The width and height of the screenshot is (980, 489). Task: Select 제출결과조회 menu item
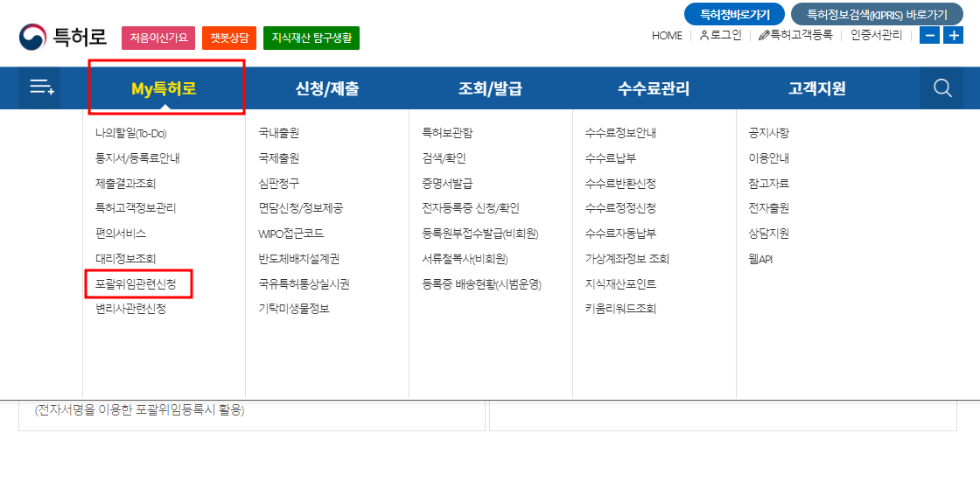(x=126, y=184)
